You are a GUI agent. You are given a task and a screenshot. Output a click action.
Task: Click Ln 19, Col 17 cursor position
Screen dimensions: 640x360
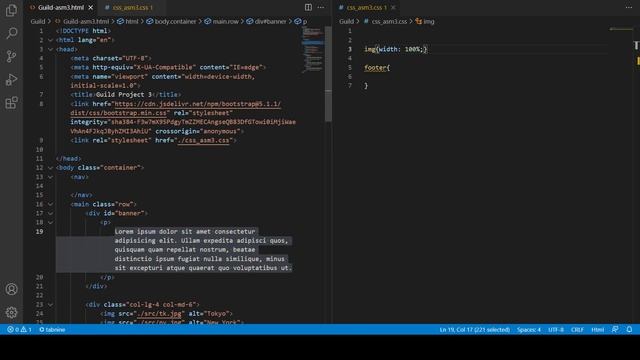474,329
